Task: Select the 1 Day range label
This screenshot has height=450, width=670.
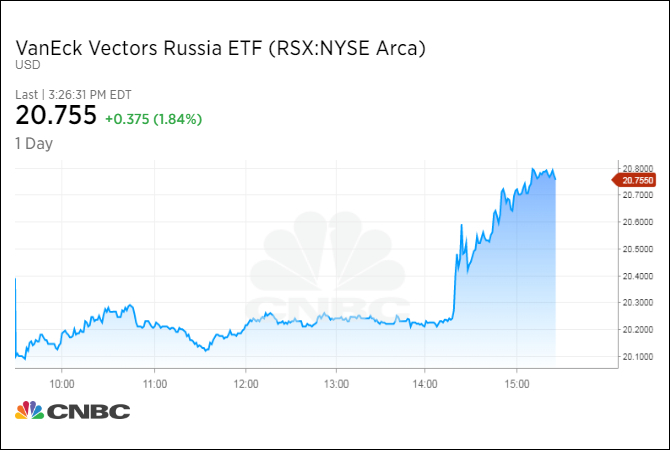Action: [x=34, y=143]
